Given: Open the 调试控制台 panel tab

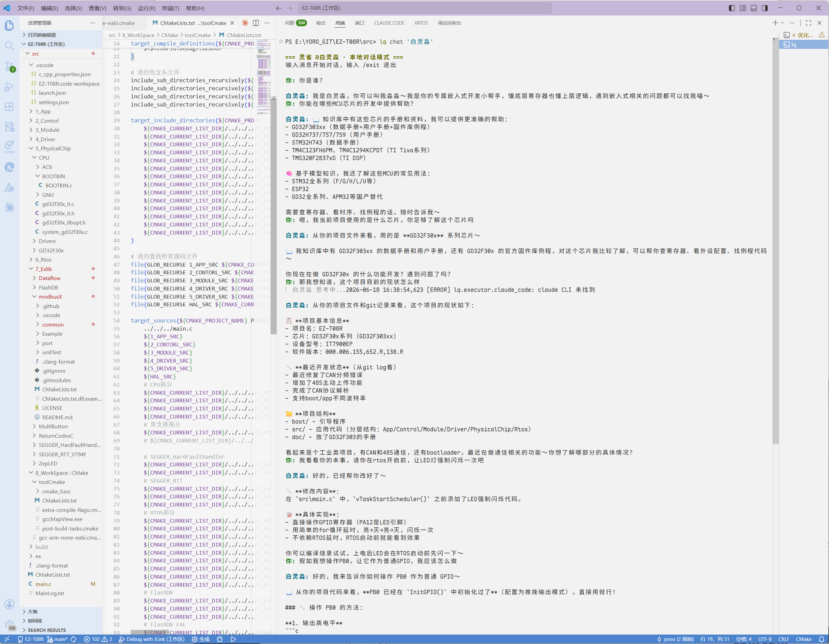Looking at the screenshot, I should click(450, 23).
